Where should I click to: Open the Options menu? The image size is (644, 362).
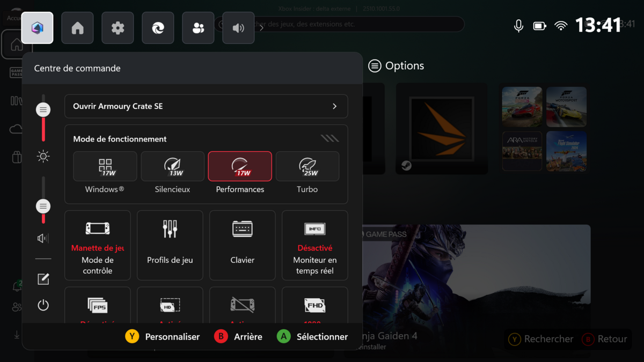tap(396, 66)
